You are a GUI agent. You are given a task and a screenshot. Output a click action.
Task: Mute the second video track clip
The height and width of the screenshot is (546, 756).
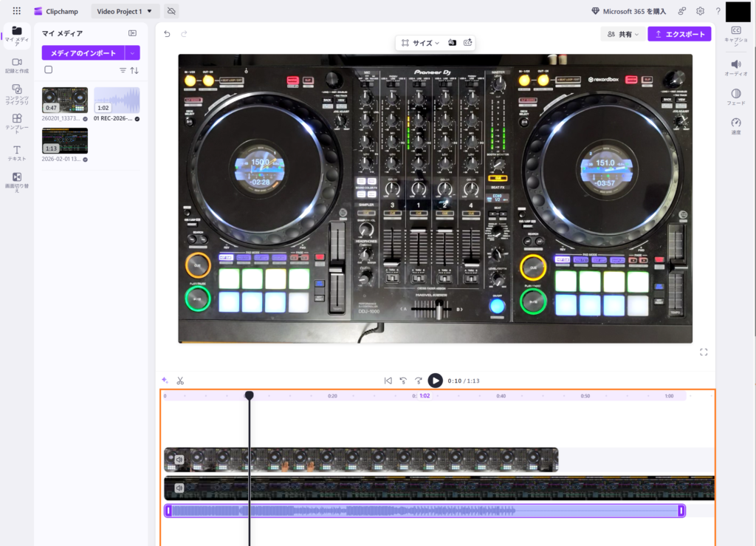pos(179,488)
